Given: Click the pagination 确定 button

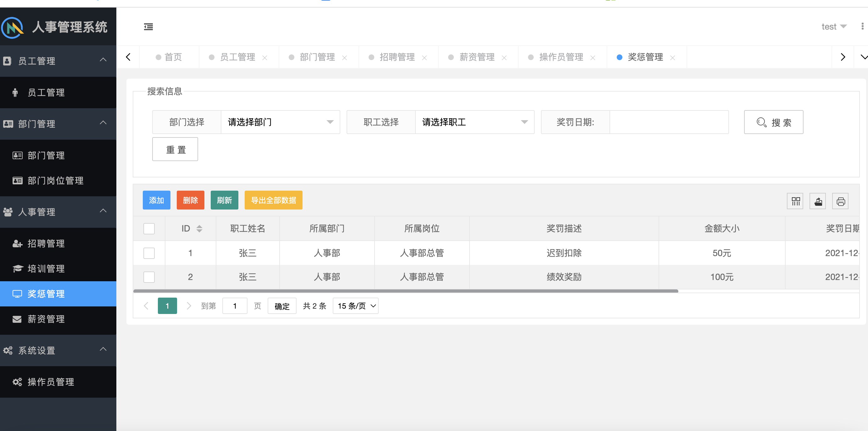Looking at the screenshot, I should point(282,306).
